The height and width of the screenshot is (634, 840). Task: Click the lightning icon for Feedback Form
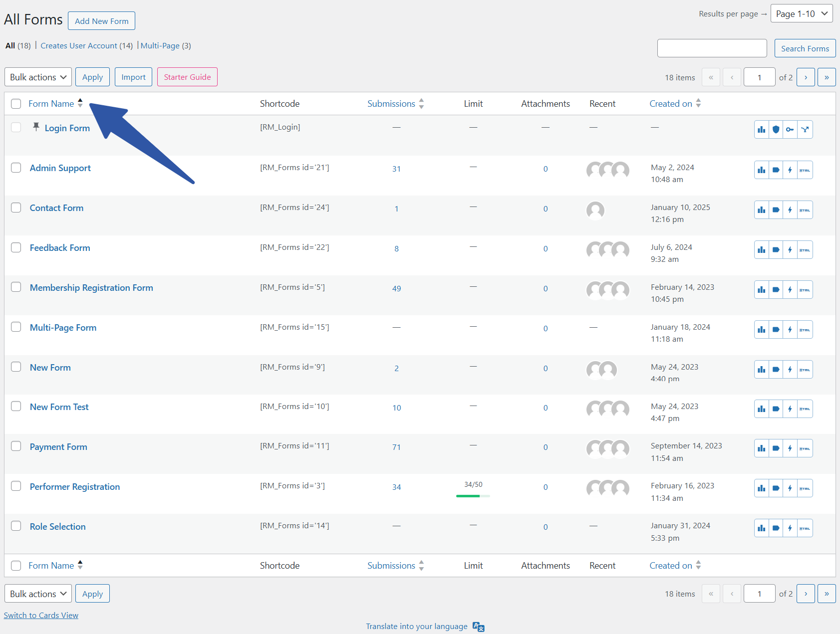pos(790,249)
